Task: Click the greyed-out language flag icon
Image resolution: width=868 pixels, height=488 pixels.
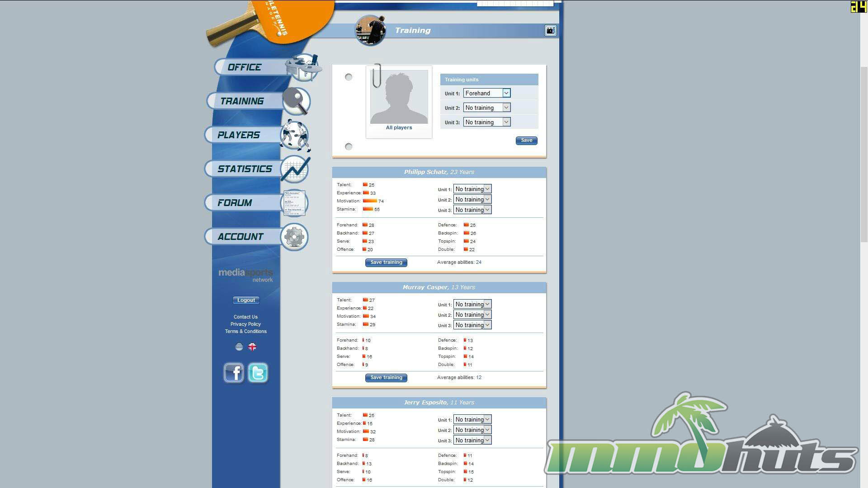Action: [x=239, y=347]
